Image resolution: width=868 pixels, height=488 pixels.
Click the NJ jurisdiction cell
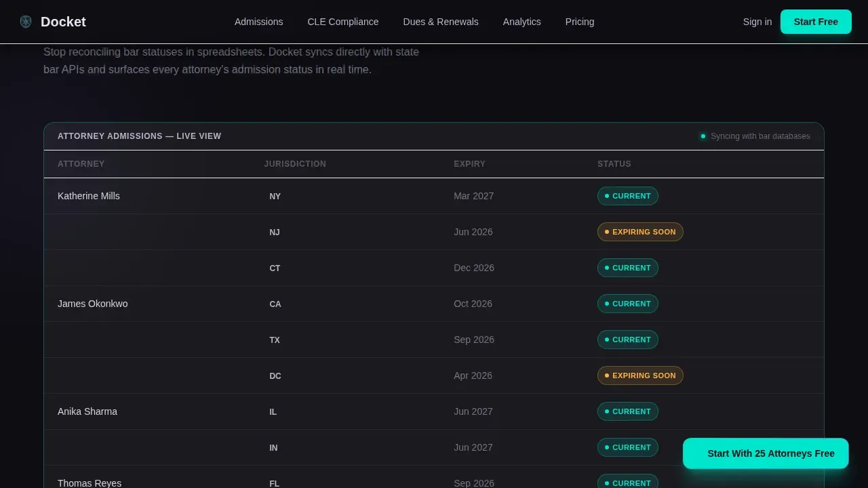pos(275,232)
